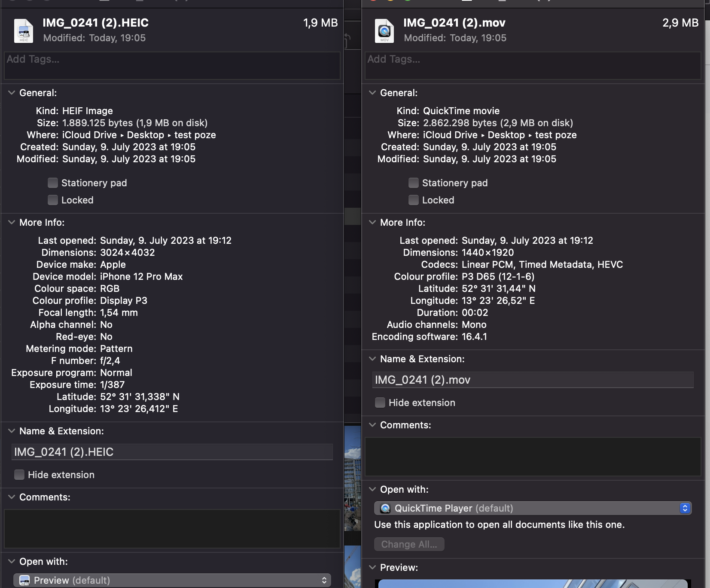Click the Exposure time value 1/387

click(113, 385)
